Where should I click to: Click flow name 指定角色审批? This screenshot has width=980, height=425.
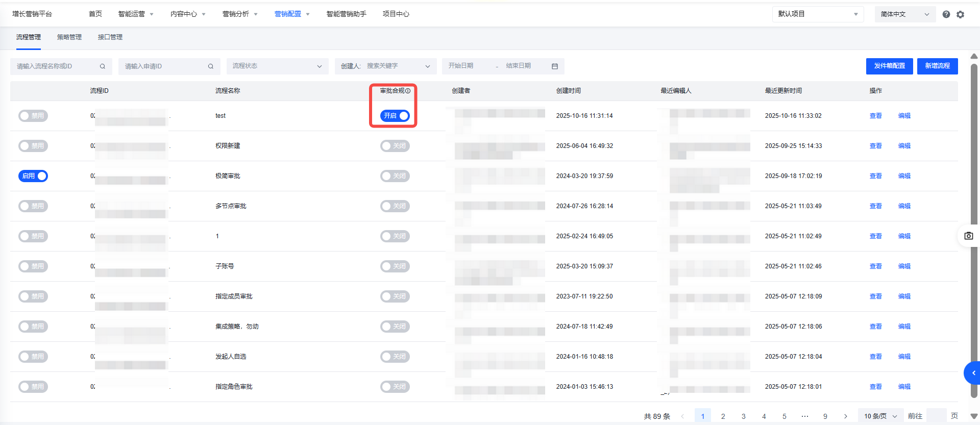coord(234,387)
